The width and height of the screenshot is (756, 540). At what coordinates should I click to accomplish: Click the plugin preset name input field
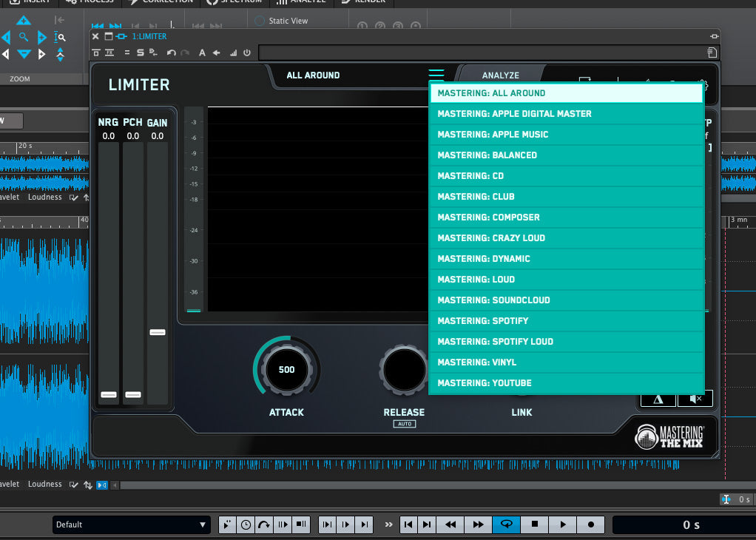tap(482, 53)
